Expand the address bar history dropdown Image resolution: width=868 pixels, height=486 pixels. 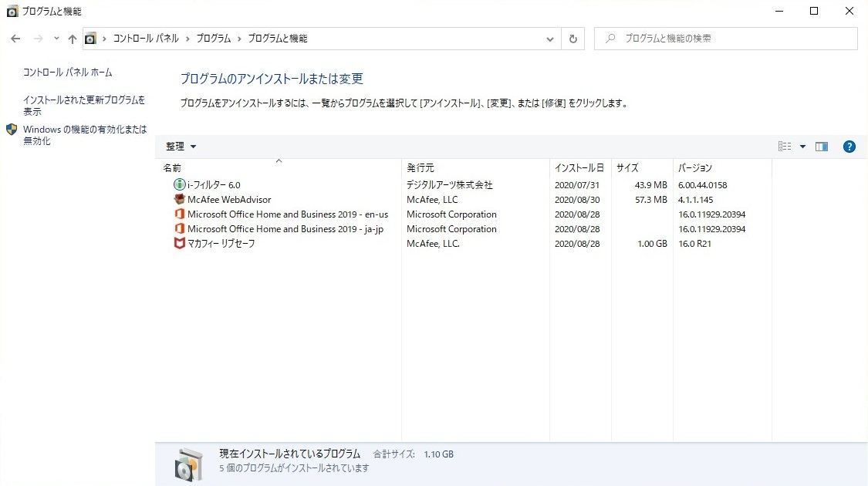coord(549,39)
